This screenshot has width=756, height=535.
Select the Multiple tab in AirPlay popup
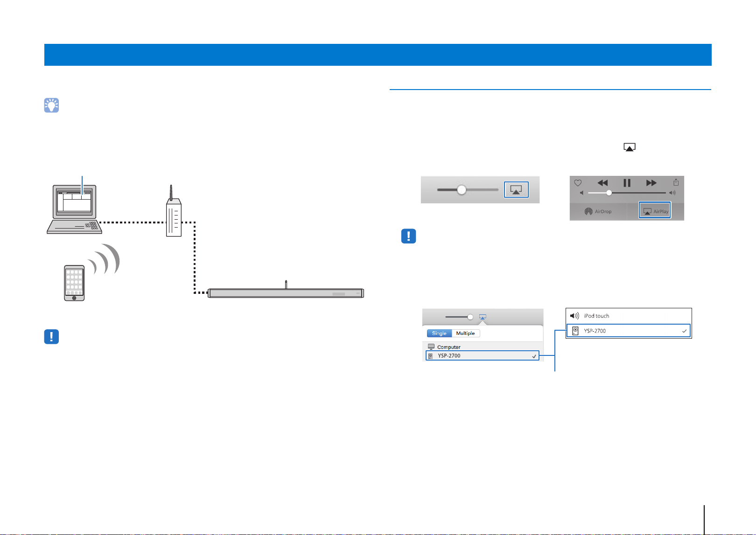pos(465,333)
